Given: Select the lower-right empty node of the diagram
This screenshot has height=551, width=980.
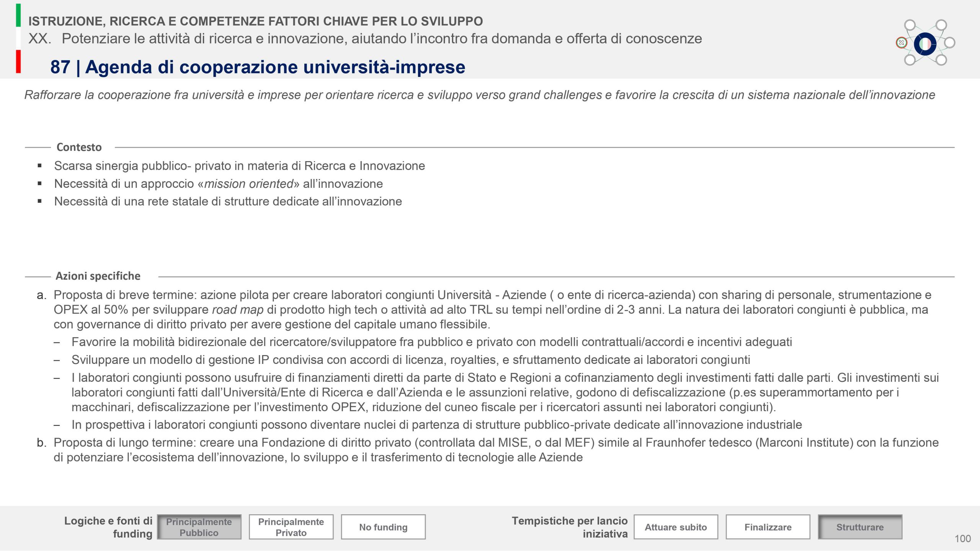Looking at the screenshot, I should point(941,60).
